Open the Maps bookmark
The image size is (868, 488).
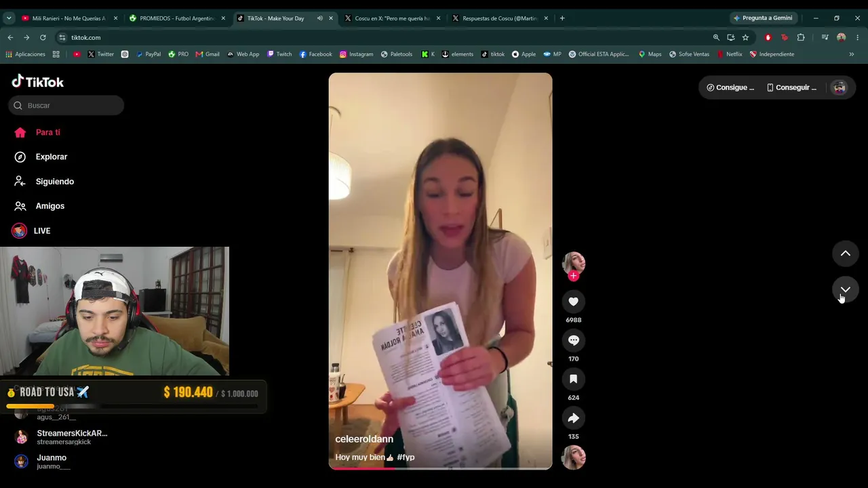tap(650, 54)
